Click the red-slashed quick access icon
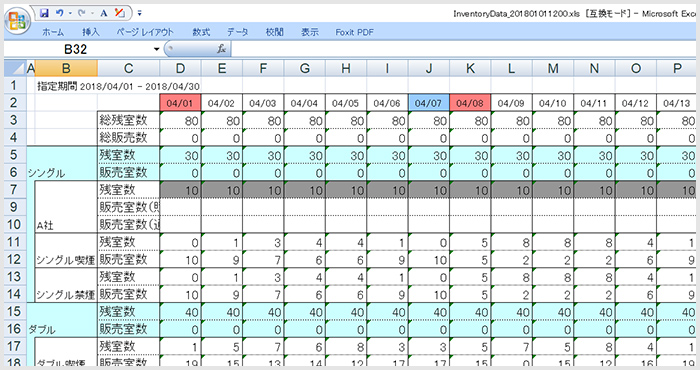 120,13
